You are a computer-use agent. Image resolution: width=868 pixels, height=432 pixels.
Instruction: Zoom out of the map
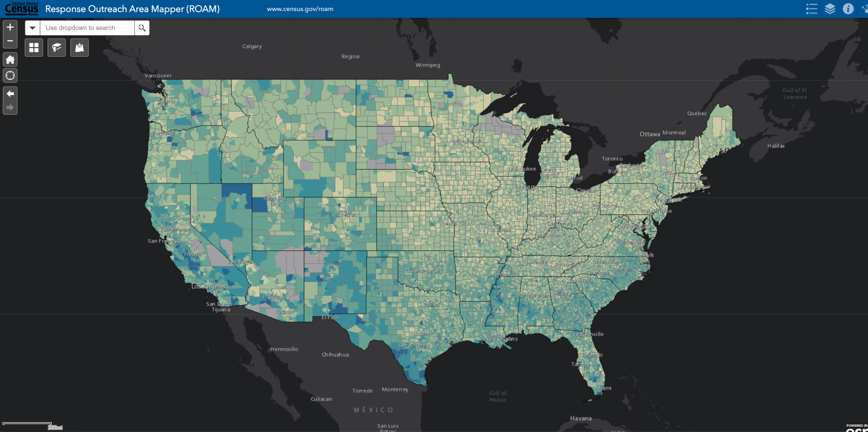click(10, 41)
